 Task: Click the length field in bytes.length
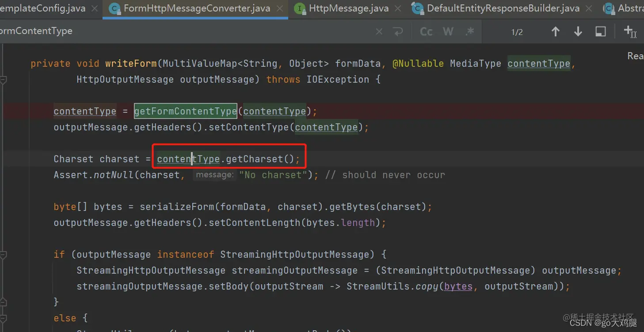point(358,223)
